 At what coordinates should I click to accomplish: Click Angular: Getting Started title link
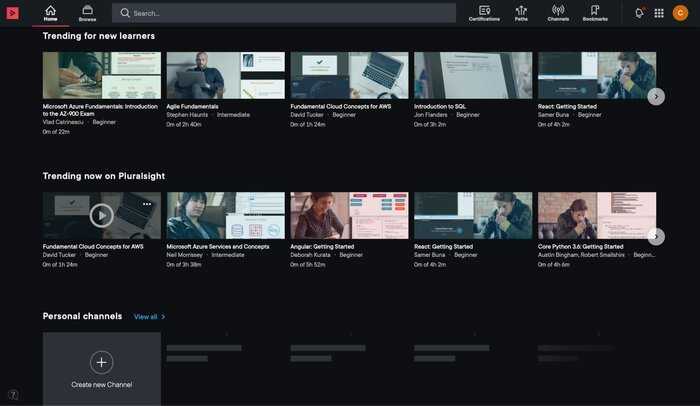click(x=322, y=247)
